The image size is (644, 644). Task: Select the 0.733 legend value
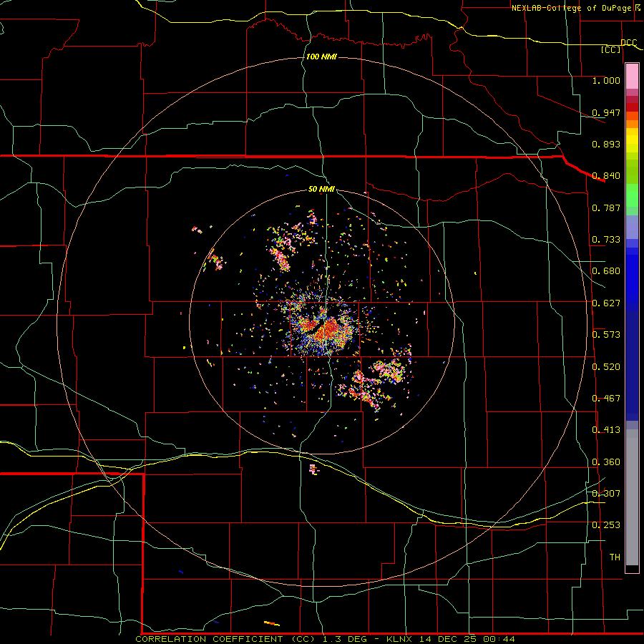click(606, 240)
